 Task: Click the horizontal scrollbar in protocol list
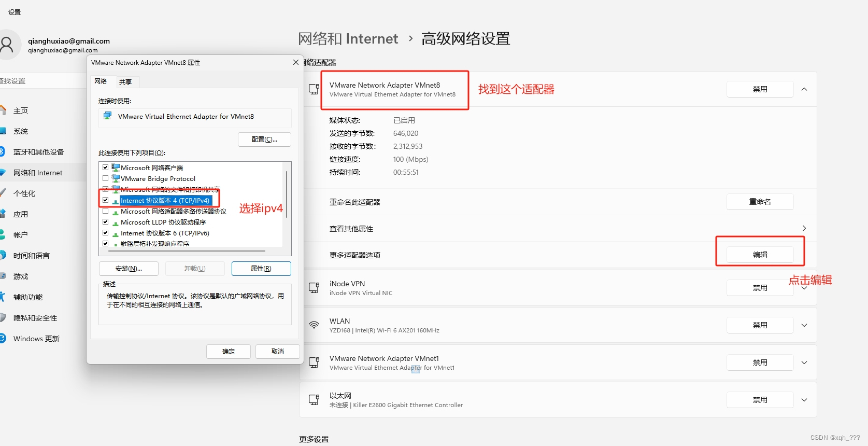pyautogui.click(x=187, y=250)
